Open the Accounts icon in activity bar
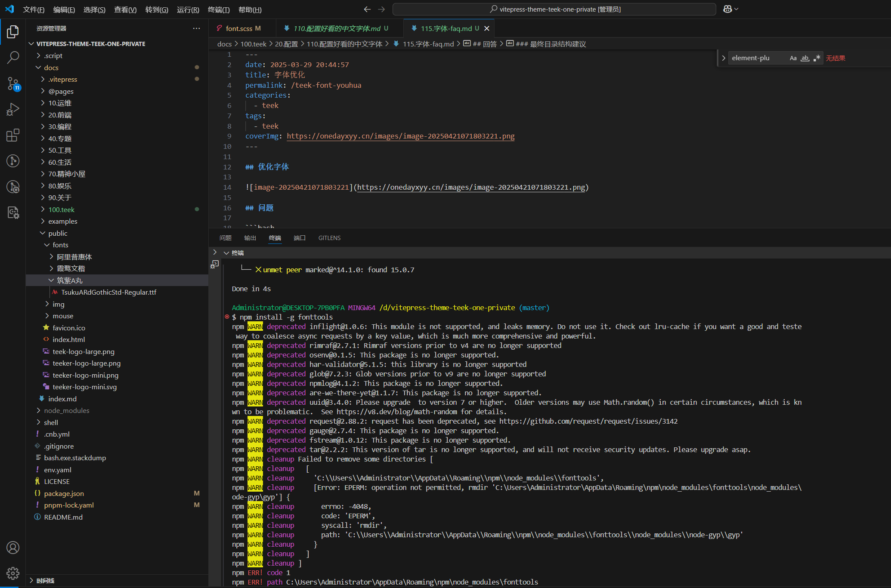The width and height of the screenshot is (891, 588). click(13, 548)
